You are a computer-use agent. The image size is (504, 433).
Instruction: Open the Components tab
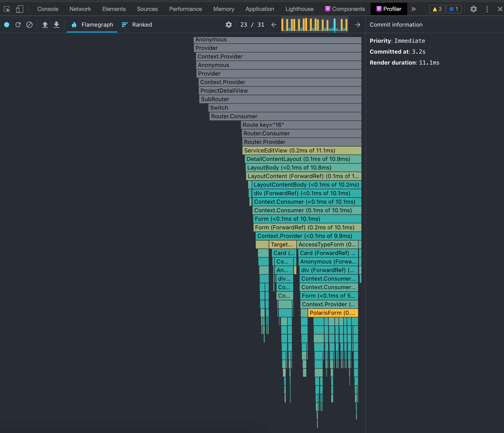[345, 9]
